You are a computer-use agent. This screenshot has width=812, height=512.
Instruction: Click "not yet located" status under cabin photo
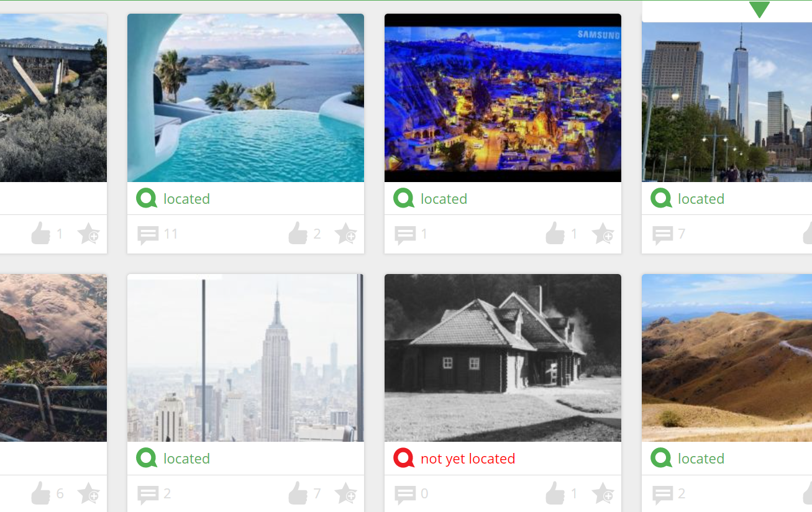468,459
